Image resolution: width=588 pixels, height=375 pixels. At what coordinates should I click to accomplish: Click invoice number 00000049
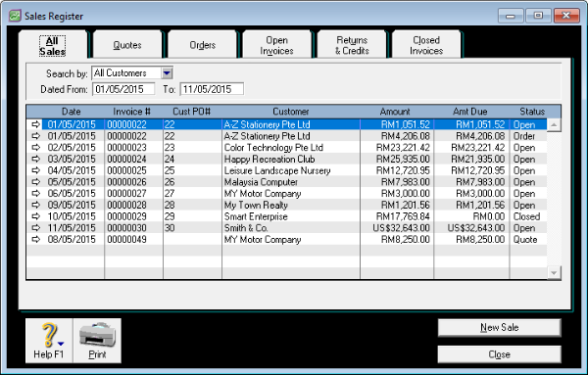[126, 240]
